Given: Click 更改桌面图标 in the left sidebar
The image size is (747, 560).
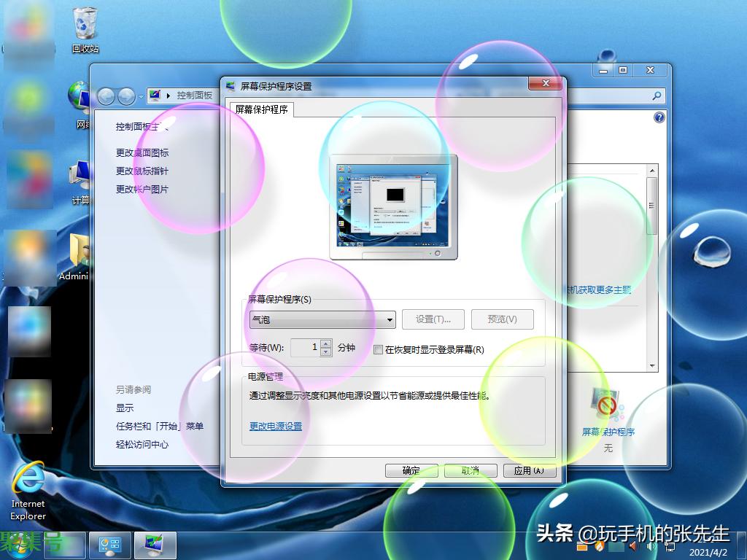Looking at the screenshot, I should tap(142, 153).
